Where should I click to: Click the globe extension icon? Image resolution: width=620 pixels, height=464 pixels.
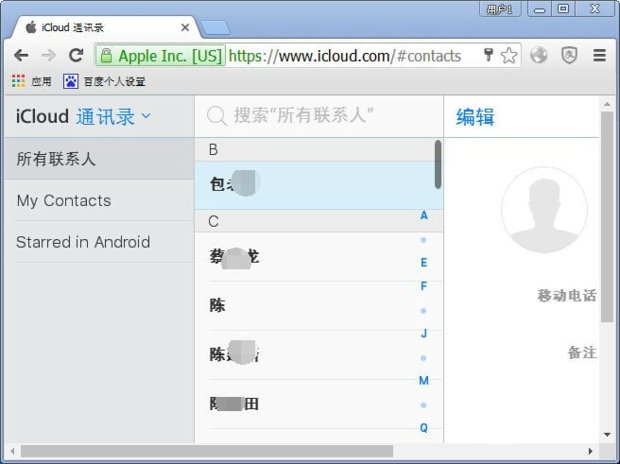(x=539, y=55)
